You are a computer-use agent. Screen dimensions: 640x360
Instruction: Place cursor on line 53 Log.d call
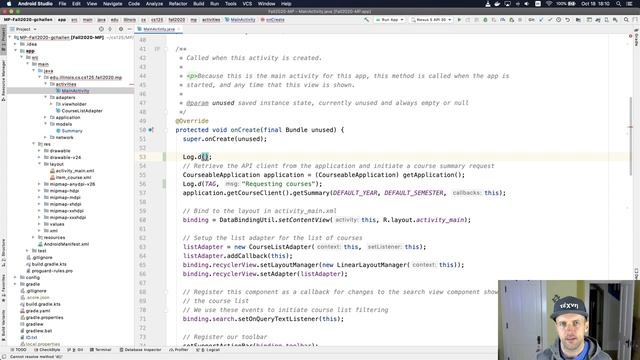197,157
